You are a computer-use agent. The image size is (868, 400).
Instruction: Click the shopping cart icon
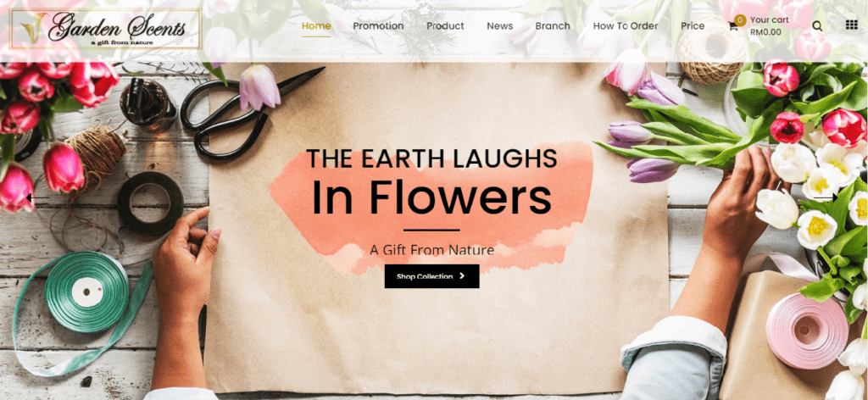click(x=733, y=27)
